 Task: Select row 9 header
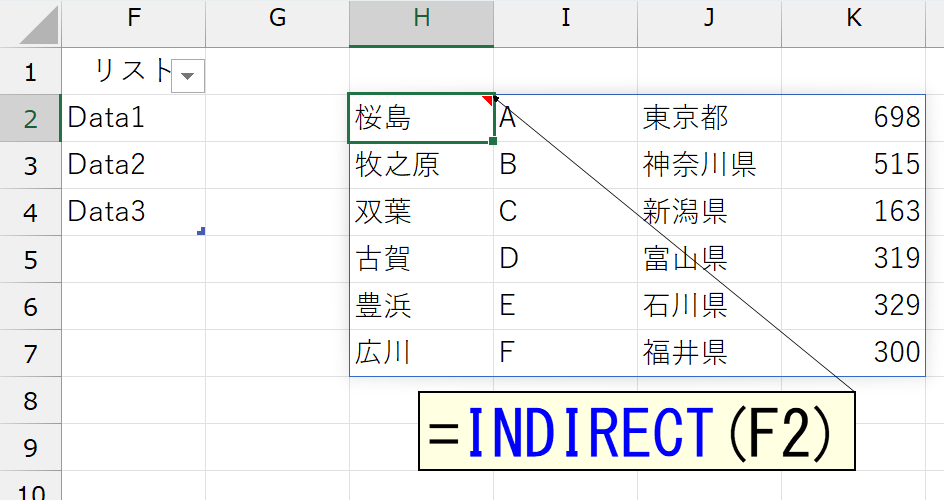pyautogui.click(x=30, y=447)
